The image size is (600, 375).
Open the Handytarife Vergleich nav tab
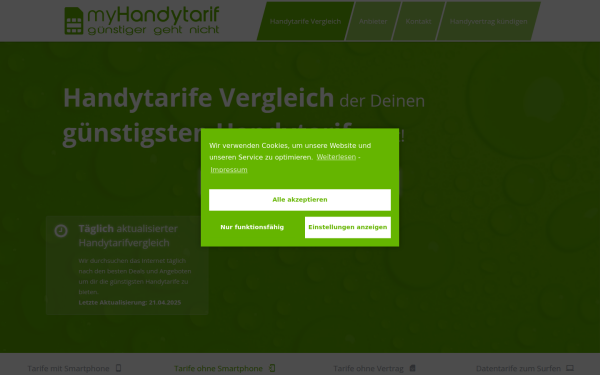coord(305,21)
